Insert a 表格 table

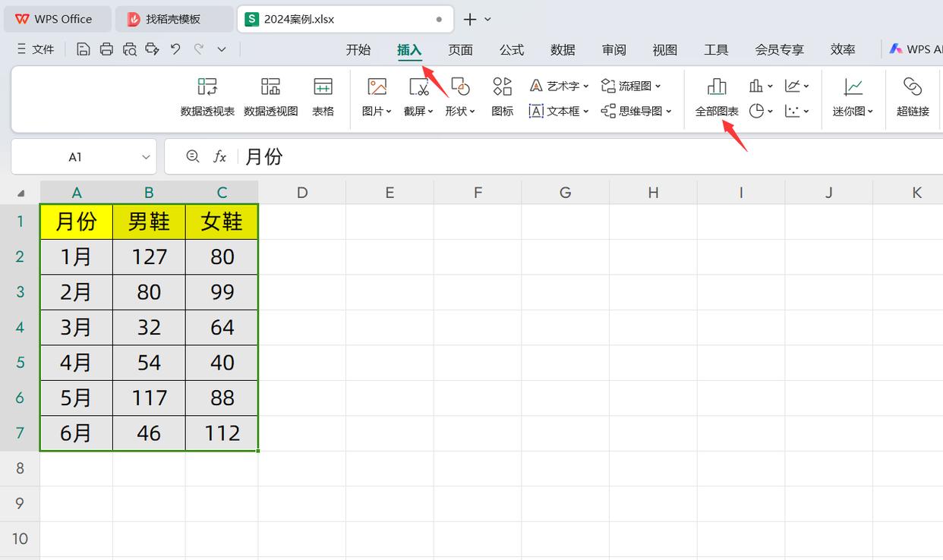[x=323, y=97]
